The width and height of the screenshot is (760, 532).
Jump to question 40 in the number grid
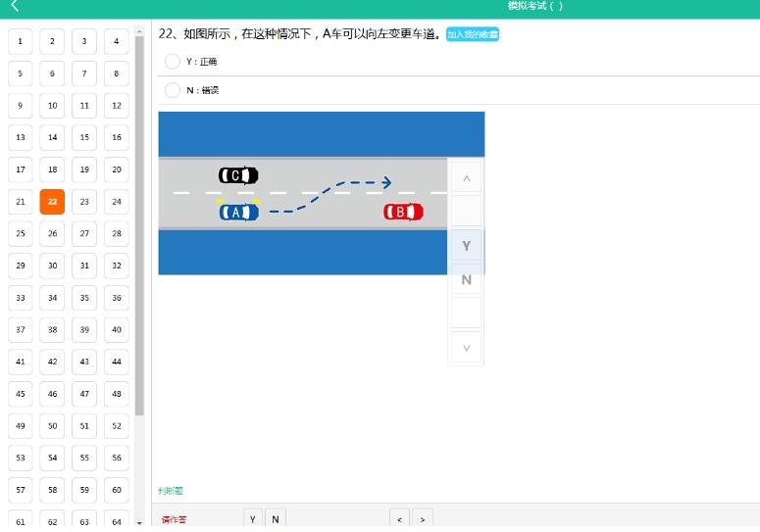117,330
